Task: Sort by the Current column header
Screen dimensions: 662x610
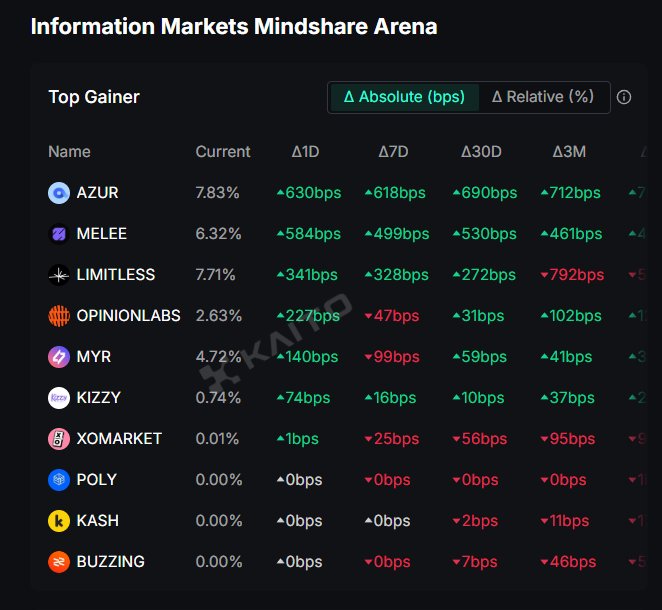Action: tap(223, 152)
